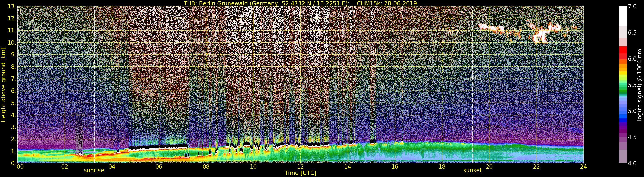This screenshot has height=177, width=644.
Task: Select the "Height above ground [km]" axis label
Action: click(3, 85)
